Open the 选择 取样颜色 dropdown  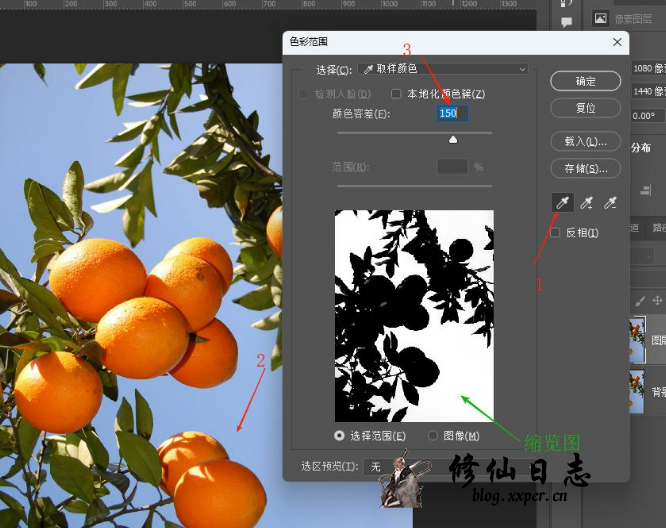pyautogui.click(x=443, y=70)
